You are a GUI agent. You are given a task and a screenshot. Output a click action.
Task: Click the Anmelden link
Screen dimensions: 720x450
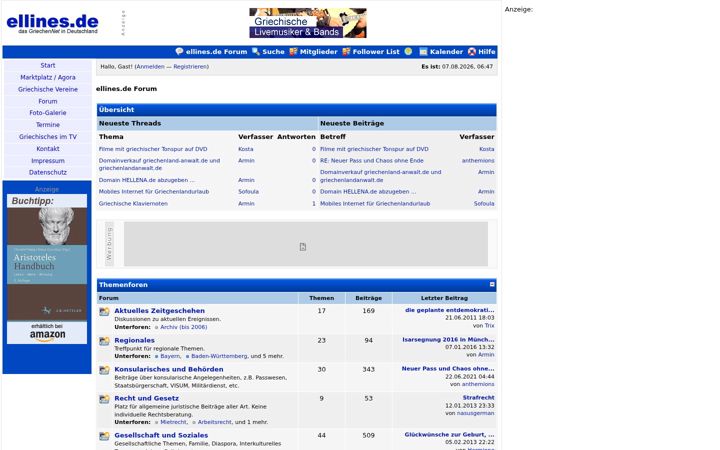click(150, 67)
